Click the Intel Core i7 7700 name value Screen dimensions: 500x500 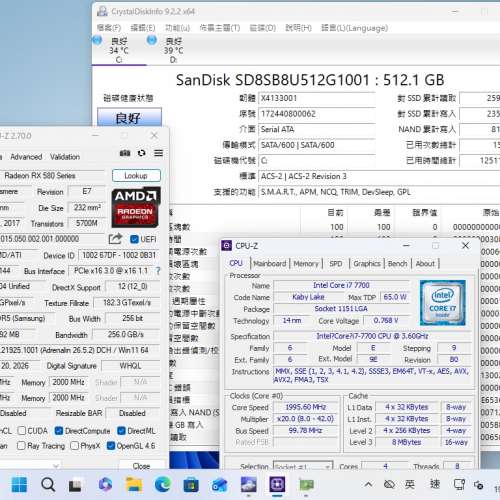341,285
